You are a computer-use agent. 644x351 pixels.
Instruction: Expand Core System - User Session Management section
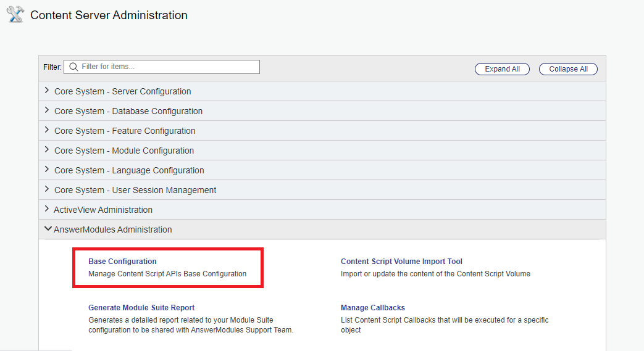(x=135, y=190)
